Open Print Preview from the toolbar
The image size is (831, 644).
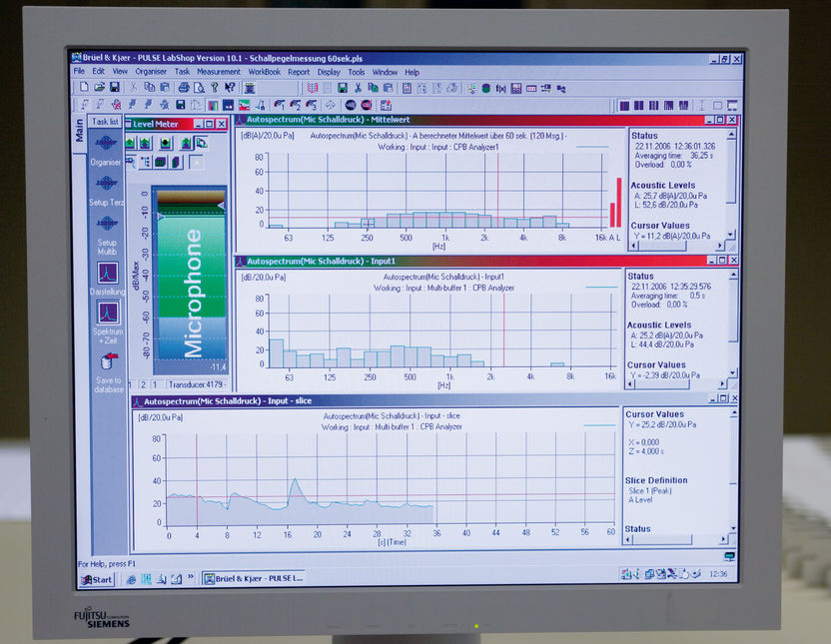199,88
